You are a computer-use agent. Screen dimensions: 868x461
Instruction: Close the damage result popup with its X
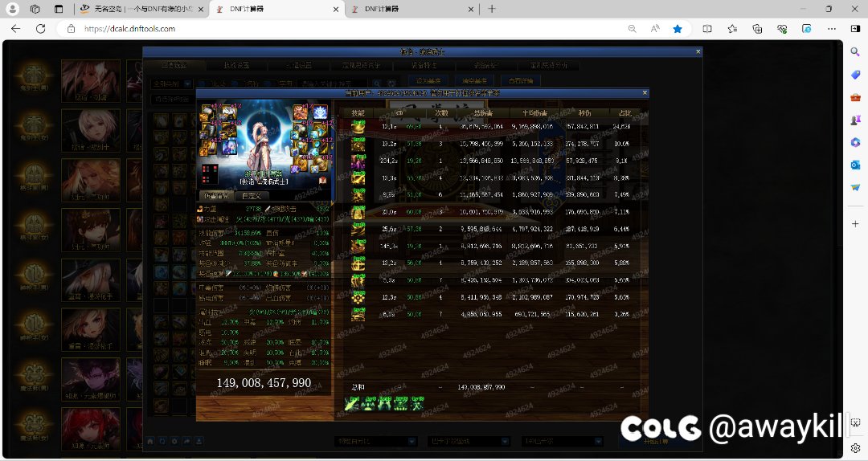coord(645,93)
